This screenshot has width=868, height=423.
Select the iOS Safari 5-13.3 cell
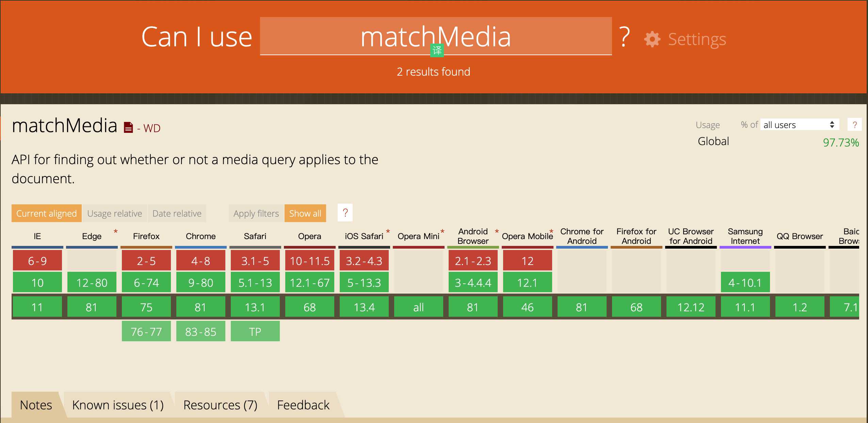click(364, 282)
